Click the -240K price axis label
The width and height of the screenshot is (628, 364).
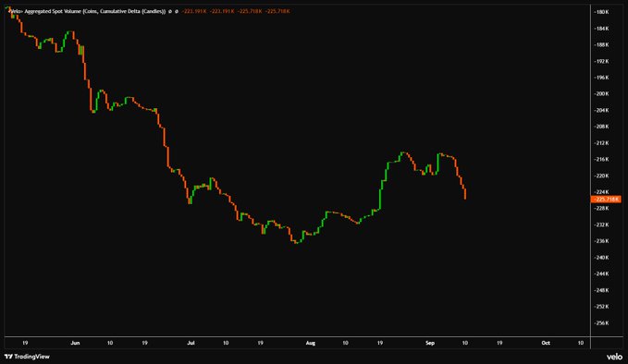tap(601, 258)
